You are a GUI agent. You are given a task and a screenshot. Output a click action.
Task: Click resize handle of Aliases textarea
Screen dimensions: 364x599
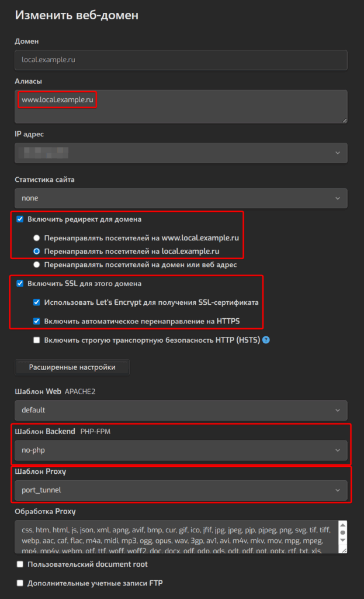[344, 121]
